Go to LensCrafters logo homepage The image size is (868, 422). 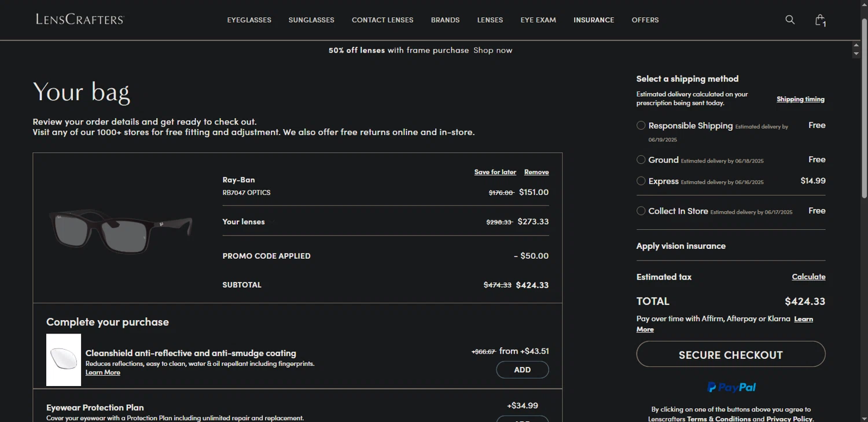click(80, 19)
